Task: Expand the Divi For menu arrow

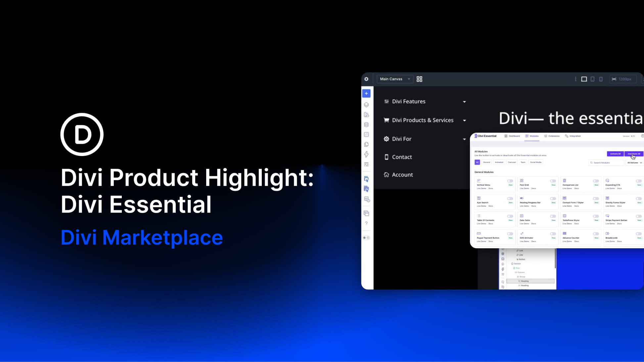Action: 464,139
